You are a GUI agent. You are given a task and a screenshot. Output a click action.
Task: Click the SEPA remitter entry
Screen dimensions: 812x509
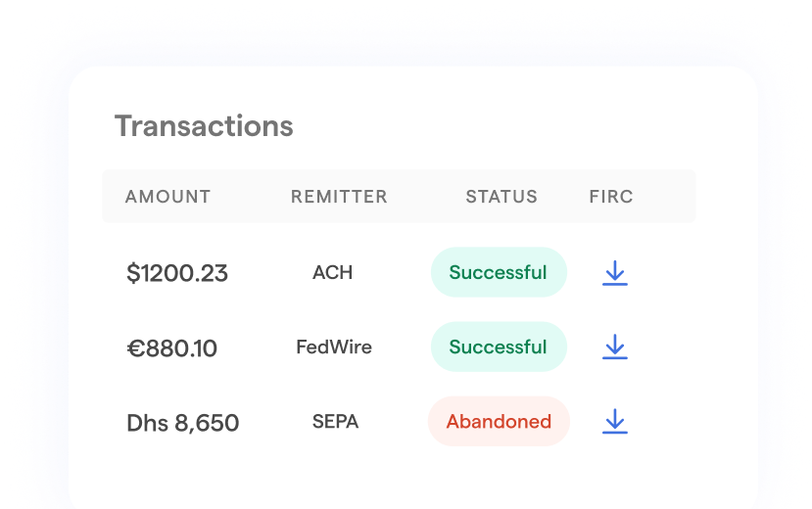coord(335,422)
